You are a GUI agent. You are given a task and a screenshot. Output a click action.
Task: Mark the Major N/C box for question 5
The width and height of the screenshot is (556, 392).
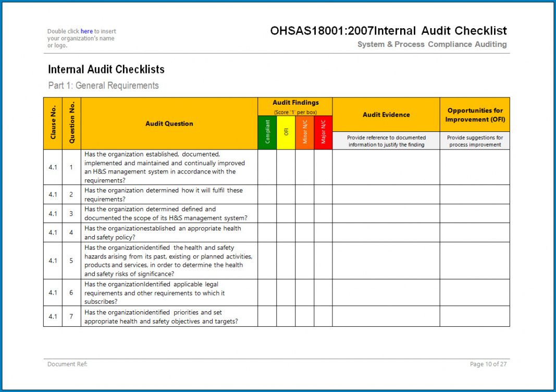click(x=323, y=260)
